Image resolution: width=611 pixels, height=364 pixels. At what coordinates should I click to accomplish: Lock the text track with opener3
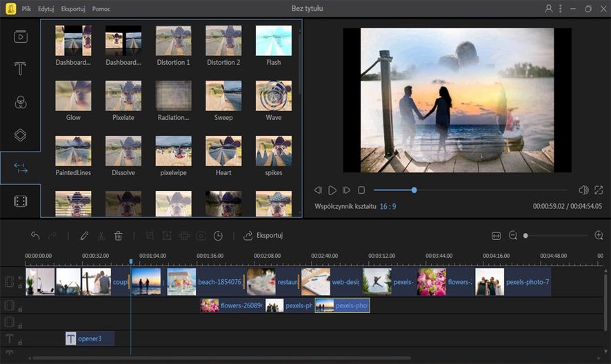(20, 343)
